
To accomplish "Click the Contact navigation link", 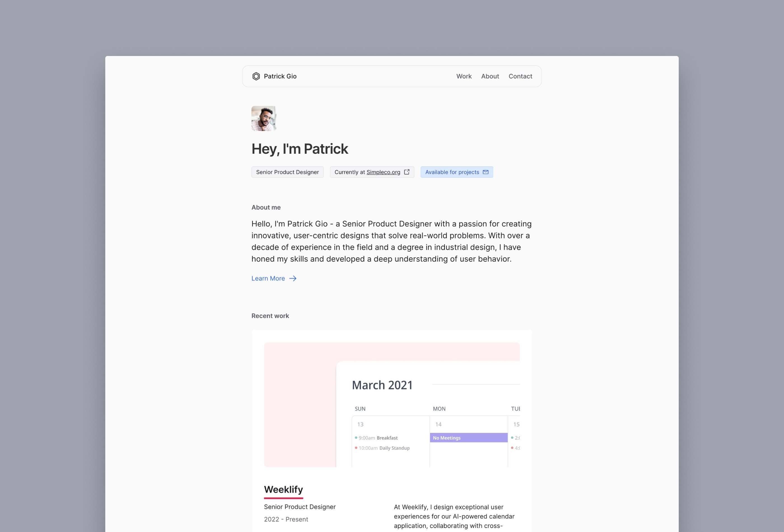I will [x=521, y=76].
